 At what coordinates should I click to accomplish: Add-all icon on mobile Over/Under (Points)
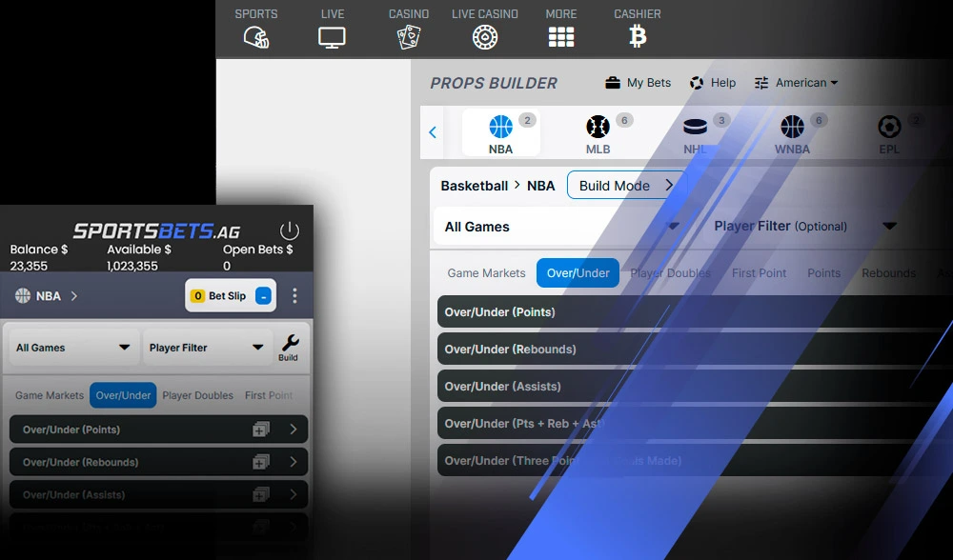coord(261,430)
